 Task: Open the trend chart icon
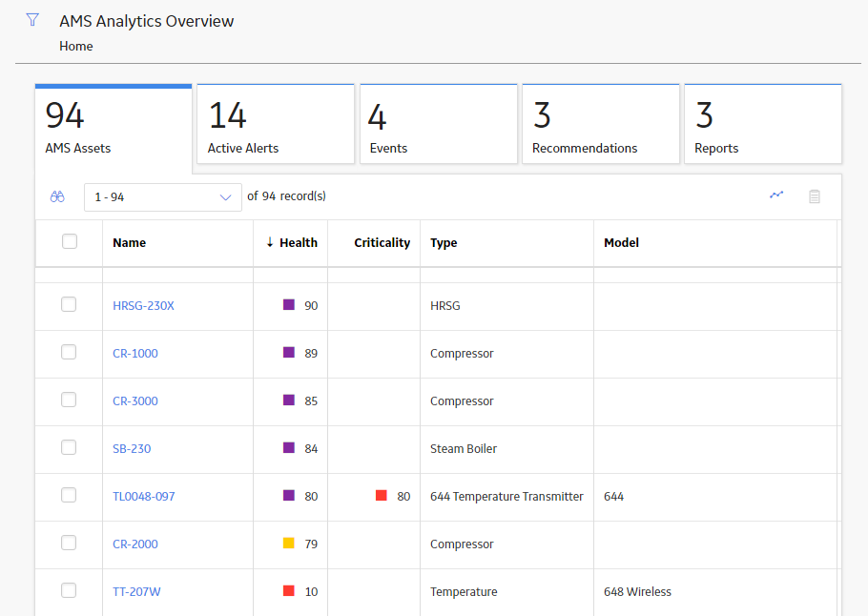(776, 195)
